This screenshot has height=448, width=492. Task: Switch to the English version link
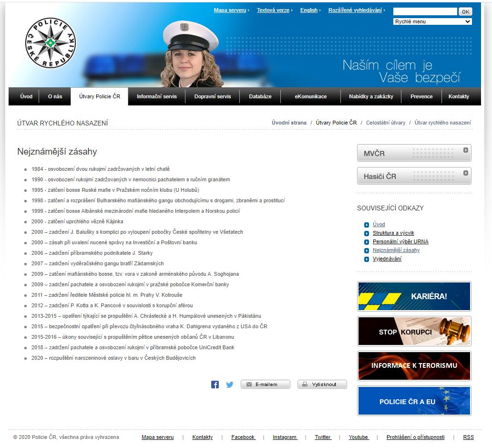click(x=308, y=10)
